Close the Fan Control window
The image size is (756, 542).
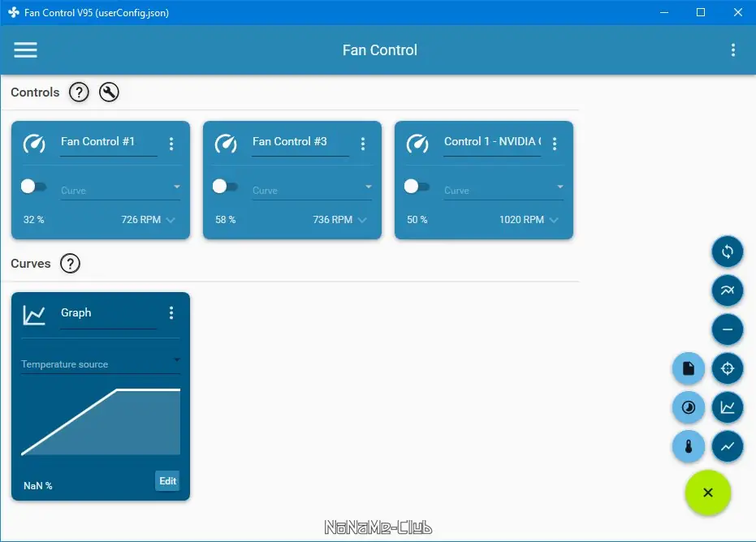pyautogui.click(x=737, y=12)
